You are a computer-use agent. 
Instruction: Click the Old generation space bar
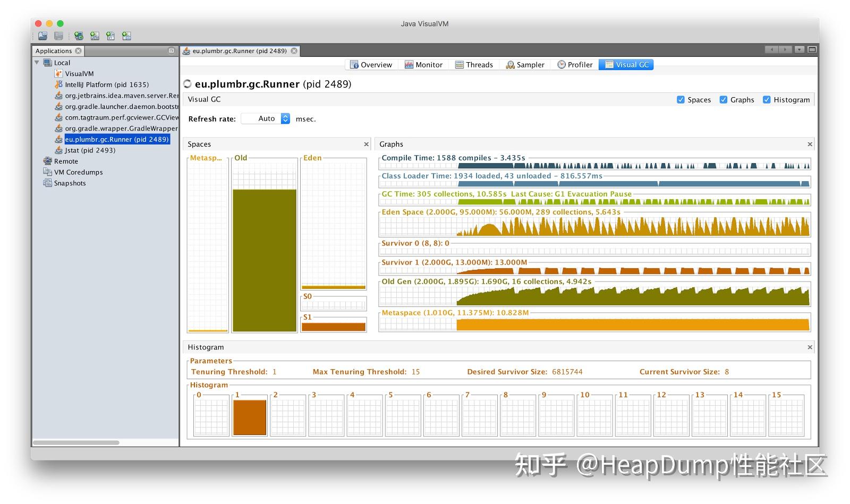[x=265, y=260]
